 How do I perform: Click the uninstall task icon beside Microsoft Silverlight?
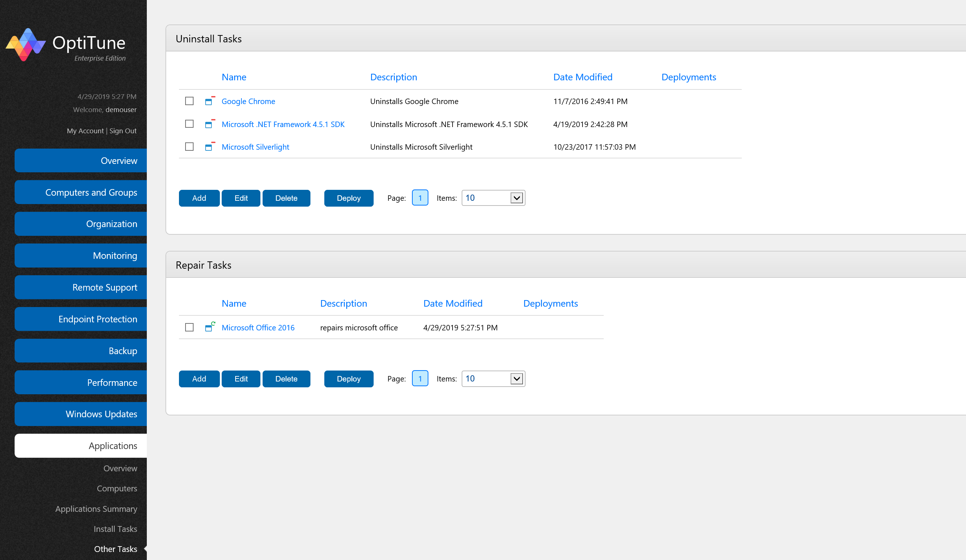pos(210,147)
